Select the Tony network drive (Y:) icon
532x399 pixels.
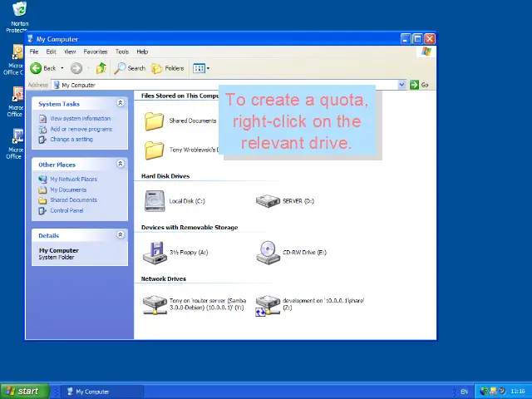155,304
